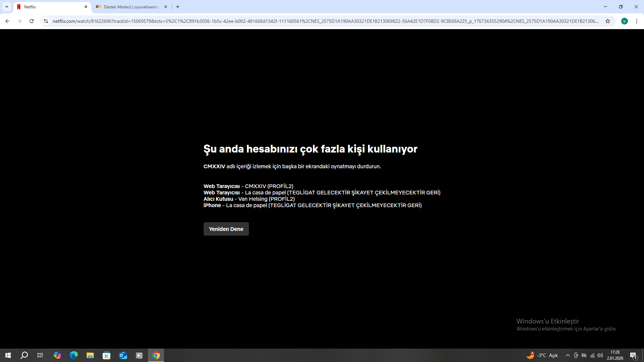Switch to the Netflix tab

[52, 7]
